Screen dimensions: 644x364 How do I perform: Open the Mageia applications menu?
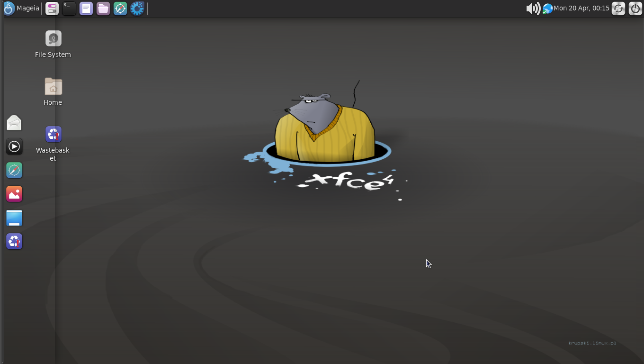[x=22, y=8]
